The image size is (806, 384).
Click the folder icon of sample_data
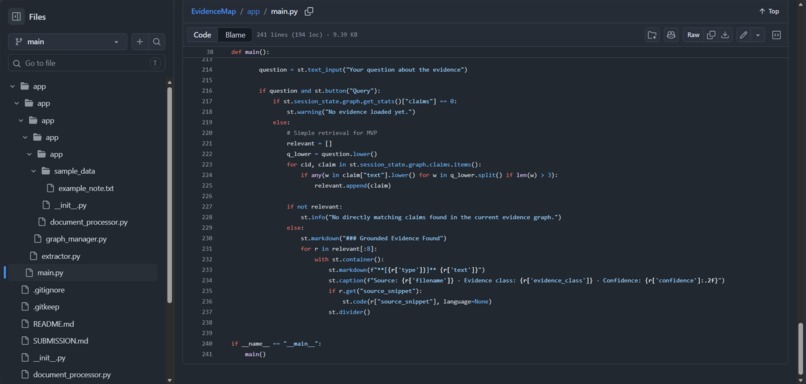coord(45,171)
